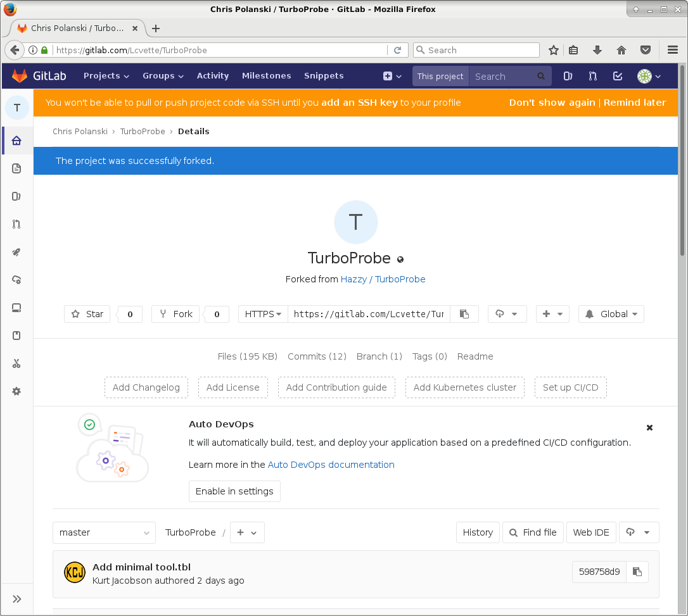The image size is (688, 616).
Task: View Tags (0) list
Action: [430, 356]
